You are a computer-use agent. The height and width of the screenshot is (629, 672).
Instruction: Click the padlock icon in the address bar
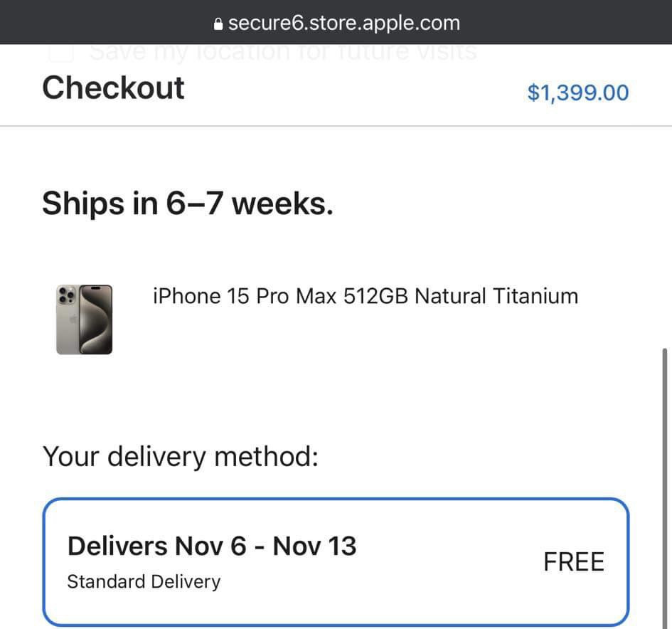(218, 24)
